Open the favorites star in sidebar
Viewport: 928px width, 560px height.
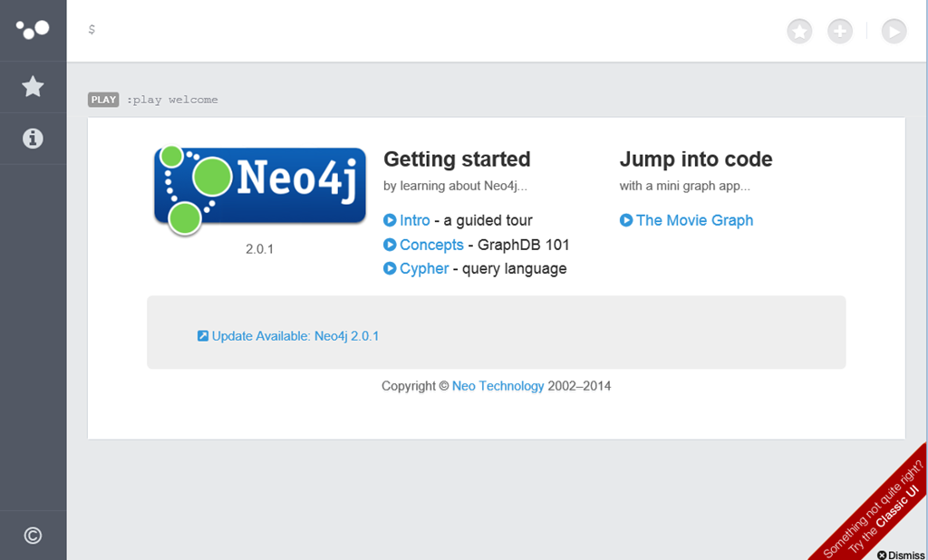pyautogui.click(x=33, y=86)
